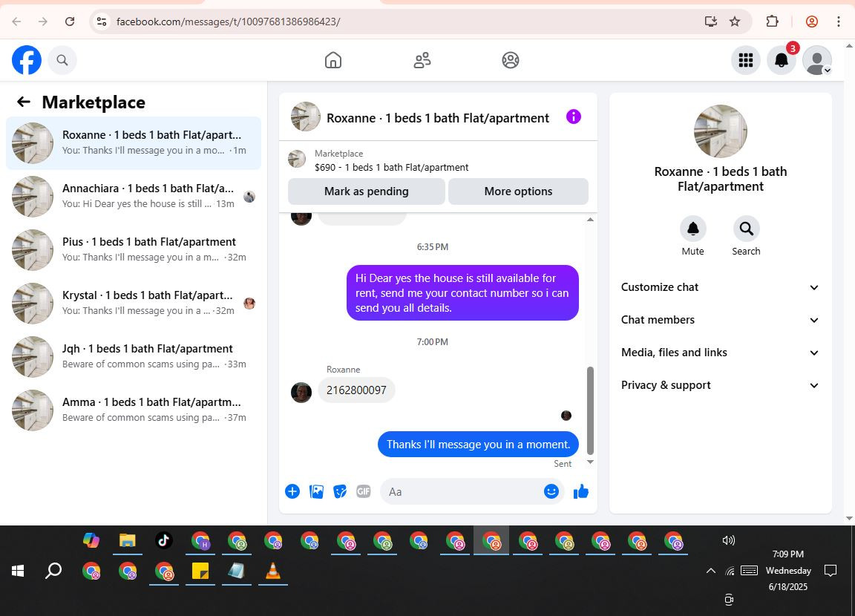Open Annachiara conversation in the list

click(134, 196)
